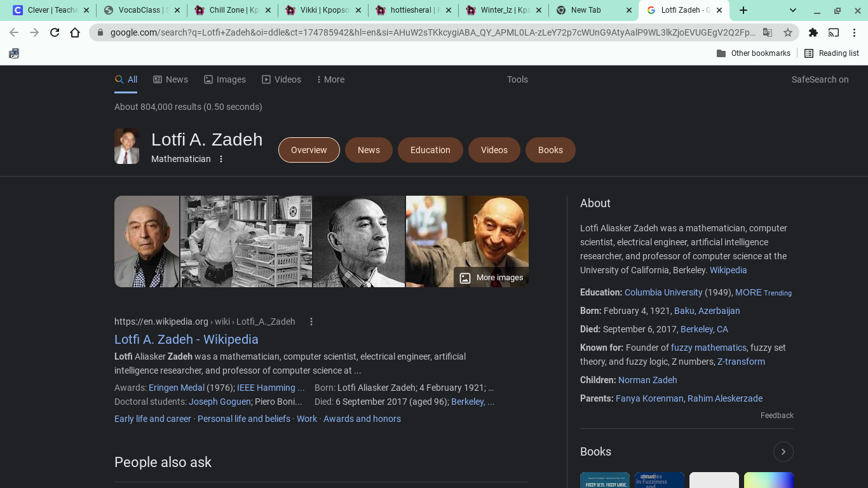Open a new tab with plus button

[x=743, y=10]
